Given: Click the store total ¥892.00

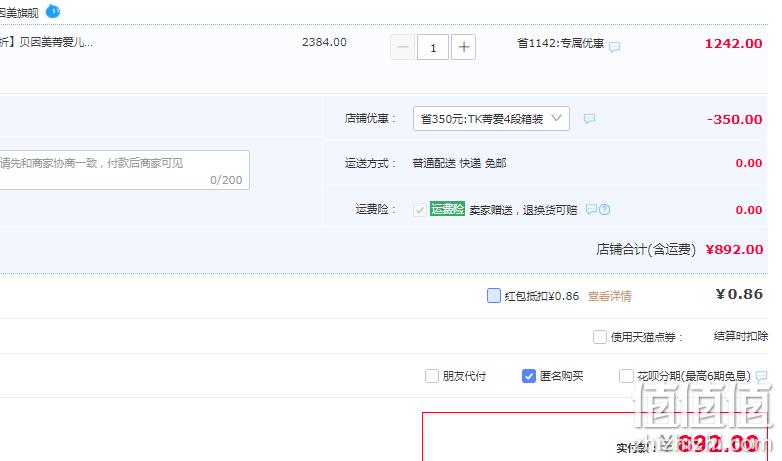Looking at the screenshot, I should click(734, 249).
